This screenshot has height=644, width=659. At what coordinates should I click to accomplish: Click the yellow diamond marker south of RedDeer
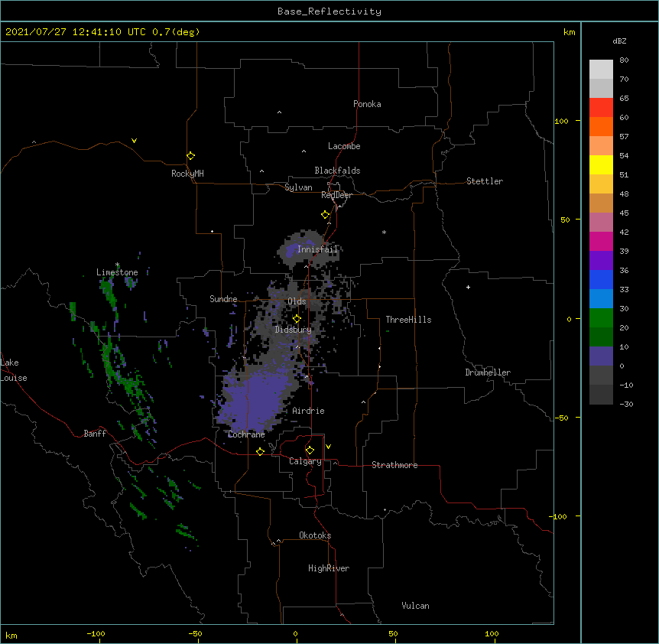tap(326, 215)
